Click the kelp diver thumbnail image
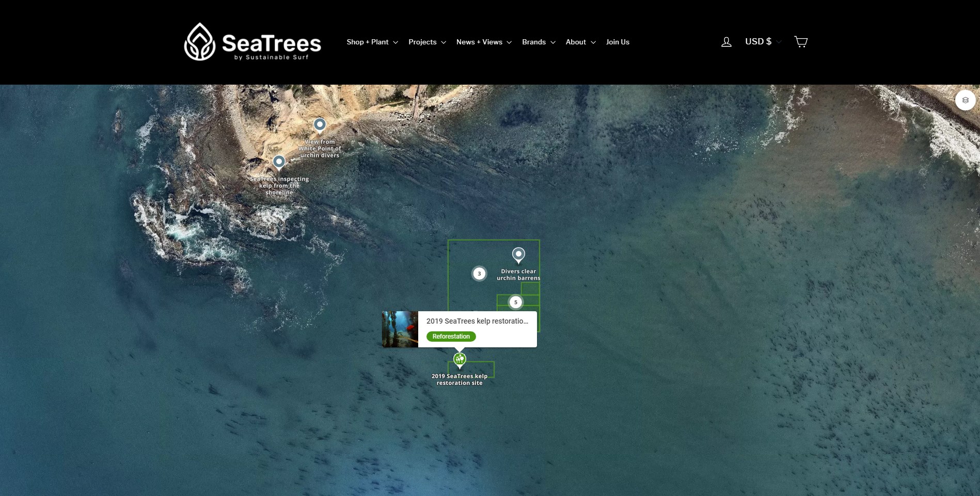This screenshot has width=980, height=496. click(400, 329)
